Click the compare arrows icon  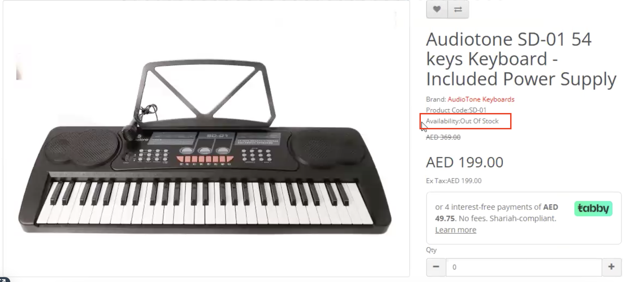coord(458,9)
